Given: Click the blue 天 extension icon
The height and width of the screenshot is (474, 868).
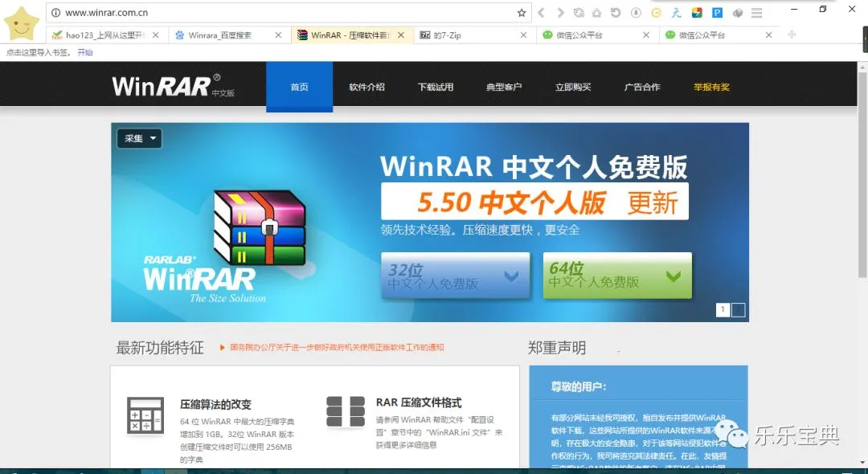Looking at the screenshot, I should [x=677, y=13].
